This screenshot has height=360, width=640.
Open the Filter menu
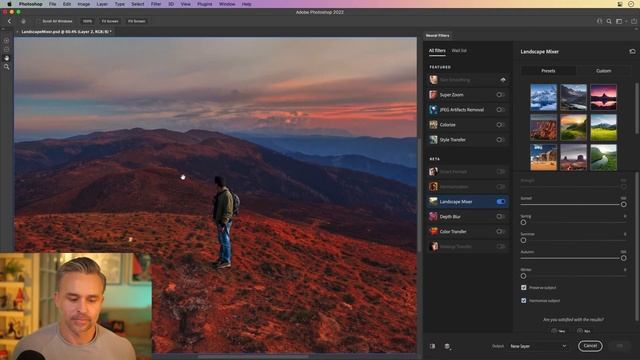coord(156,4)
